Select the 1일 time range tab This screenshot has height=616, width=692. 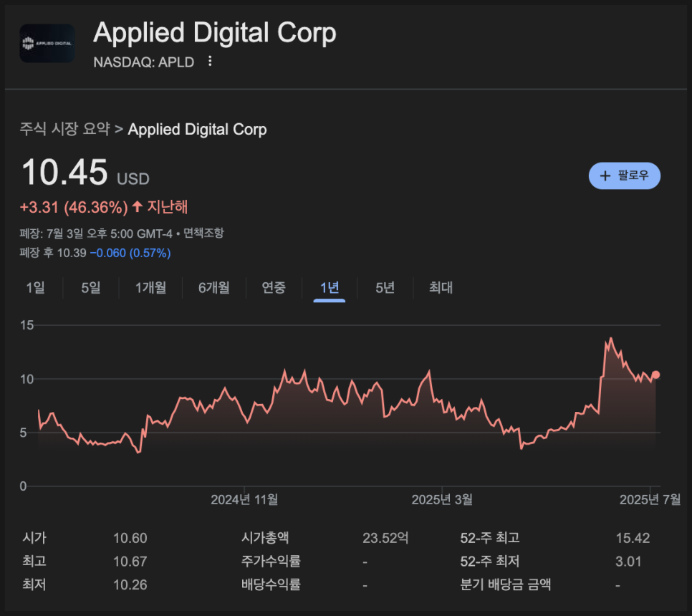pos(35,288)
